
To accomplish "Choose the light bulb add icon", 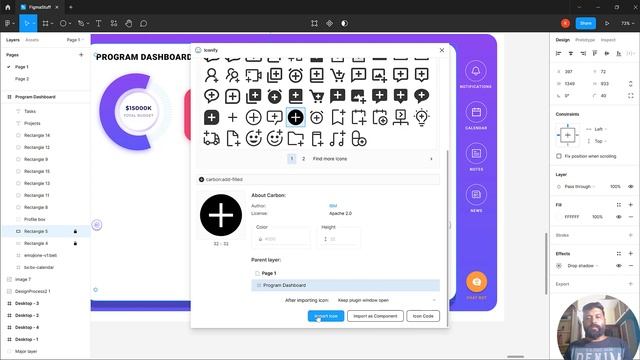I will (421, 117).
